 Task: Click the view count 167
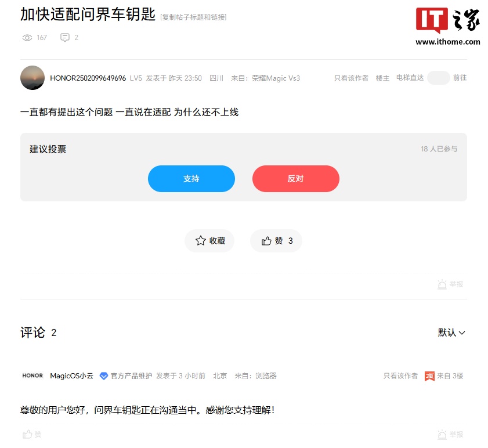point(42,38)
